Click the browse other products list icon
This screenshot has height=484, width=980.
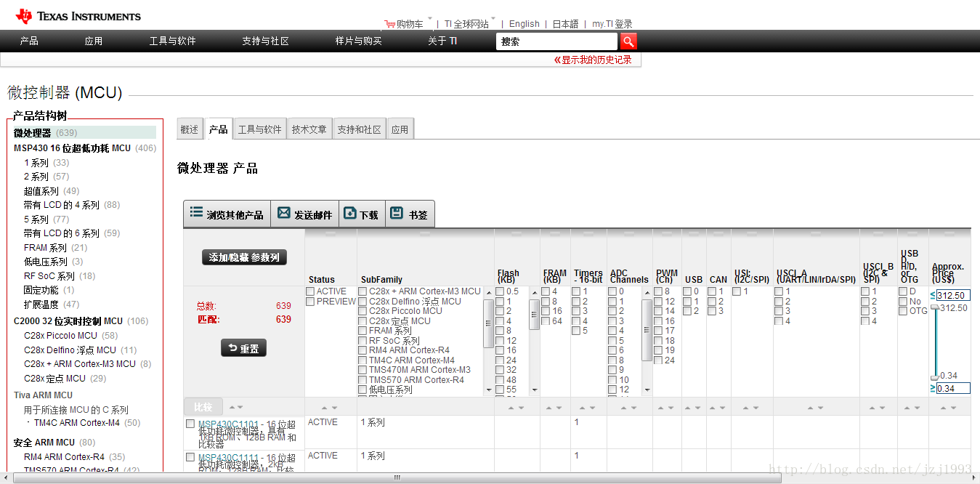tap(196, 213)
